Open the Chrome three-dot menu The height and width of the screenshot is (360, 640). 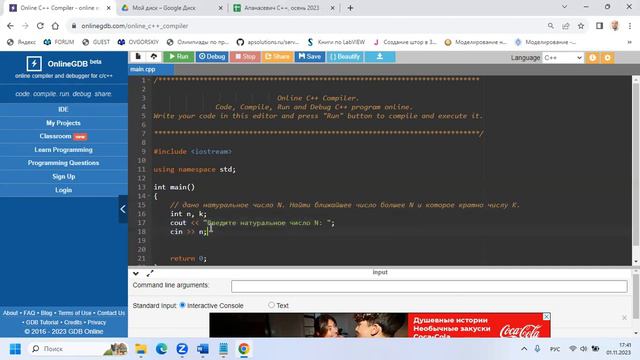(x=630, y=26)
